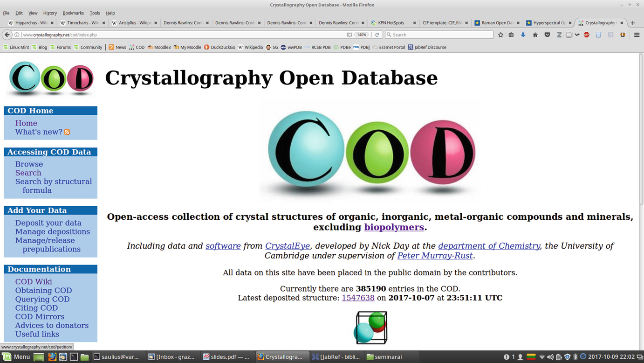Open the RSS feed icon next to What's new?
Viewport: 644px width, 363px height.
[x=67, y=132]
